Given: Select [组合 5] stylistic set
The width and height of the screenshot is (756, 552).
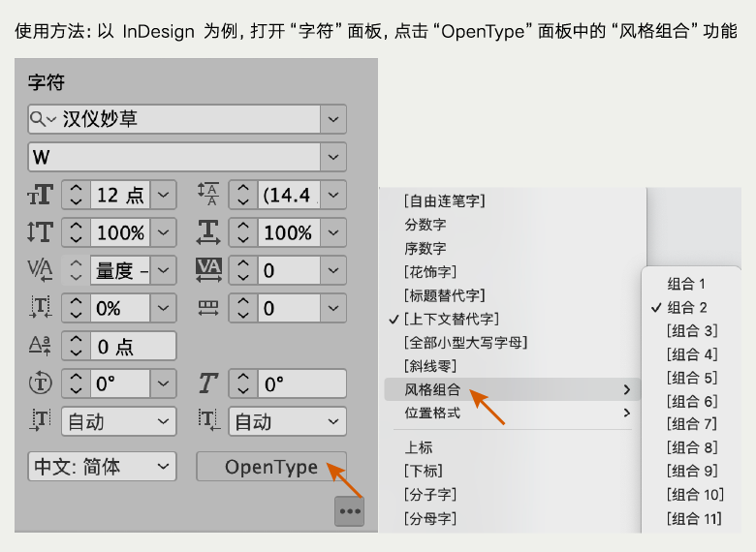Looking at the screenshot, I should point(692,378).
